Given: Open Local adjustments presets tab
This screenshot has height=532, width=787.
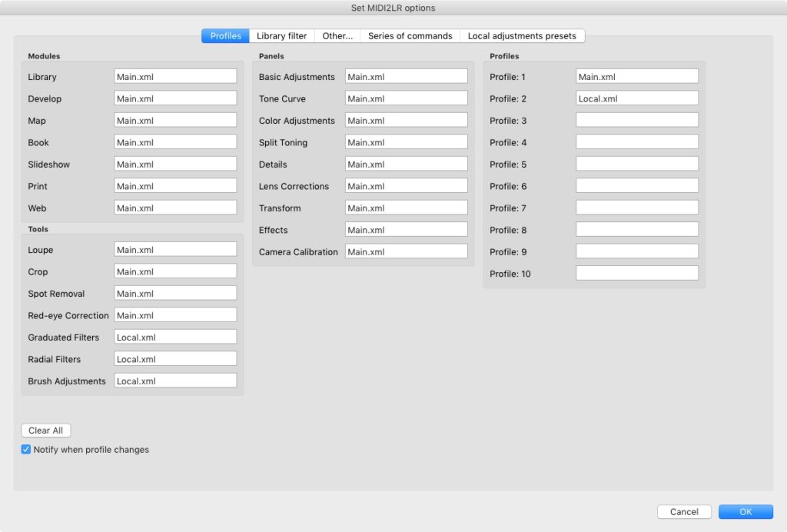Looking at the screenshot, I should (522, 36).
